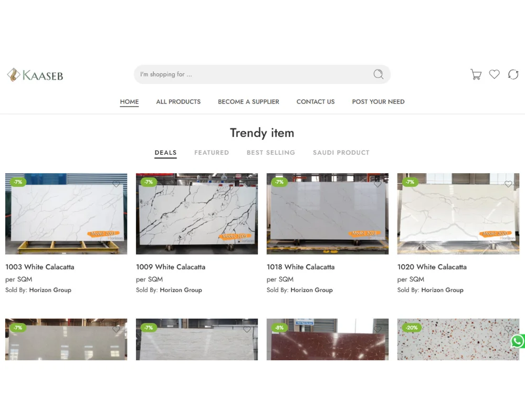
Task: Open Become a Supplier page
Action: (248, 102)
